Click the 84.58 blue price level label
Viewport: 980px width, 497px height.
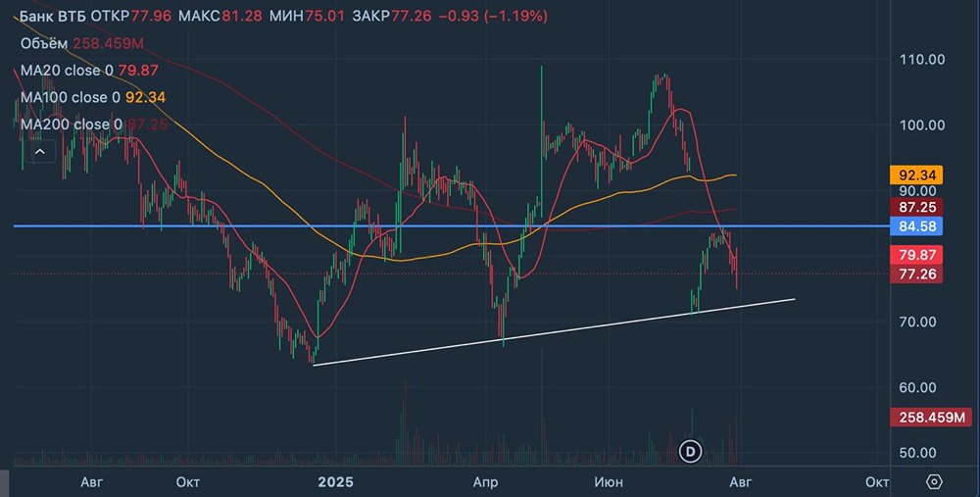[917, 226]
